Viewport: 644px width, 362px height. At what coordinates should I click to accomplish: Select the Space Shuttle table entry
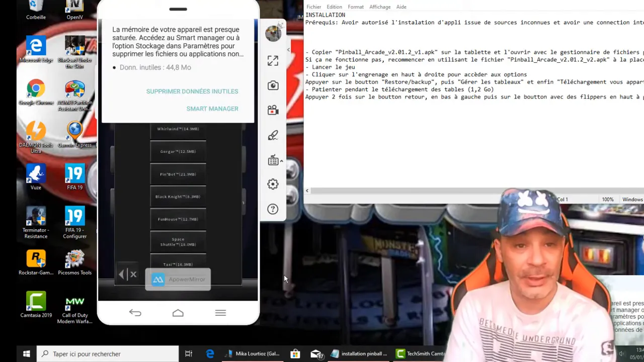tap(178, 242)
